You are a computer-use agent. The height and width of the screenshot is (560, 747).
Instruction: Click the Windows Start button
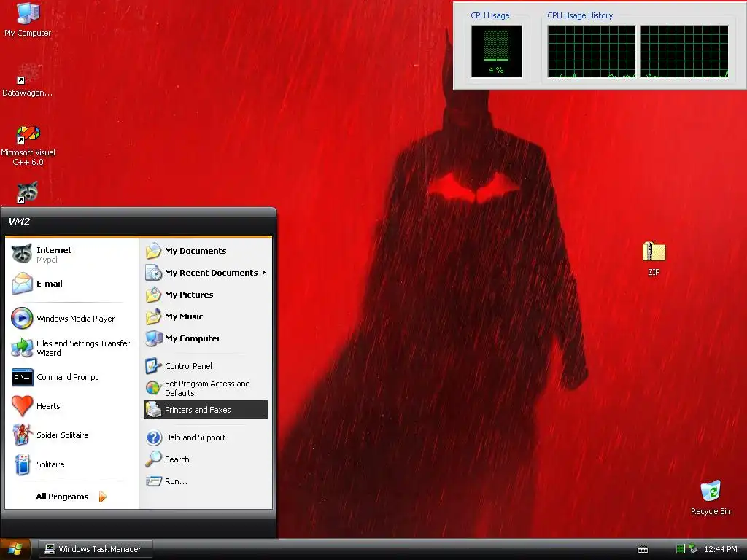coord(15,549)
